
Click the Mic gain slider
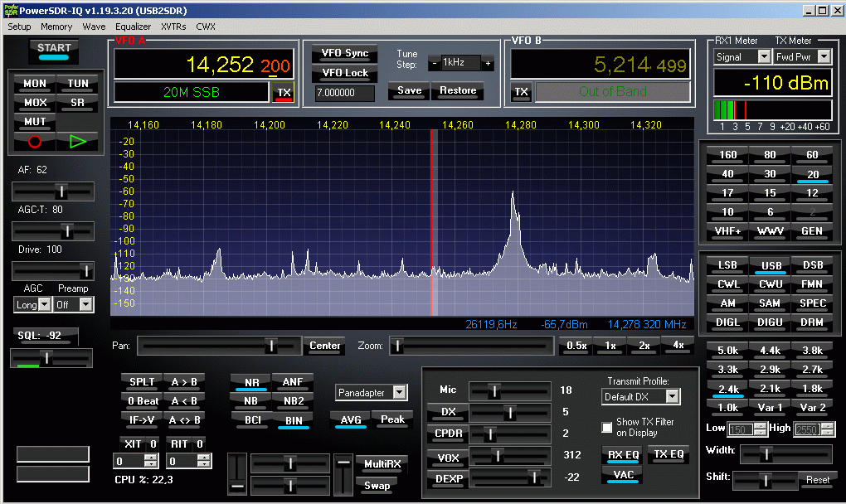tap(510, 390)
